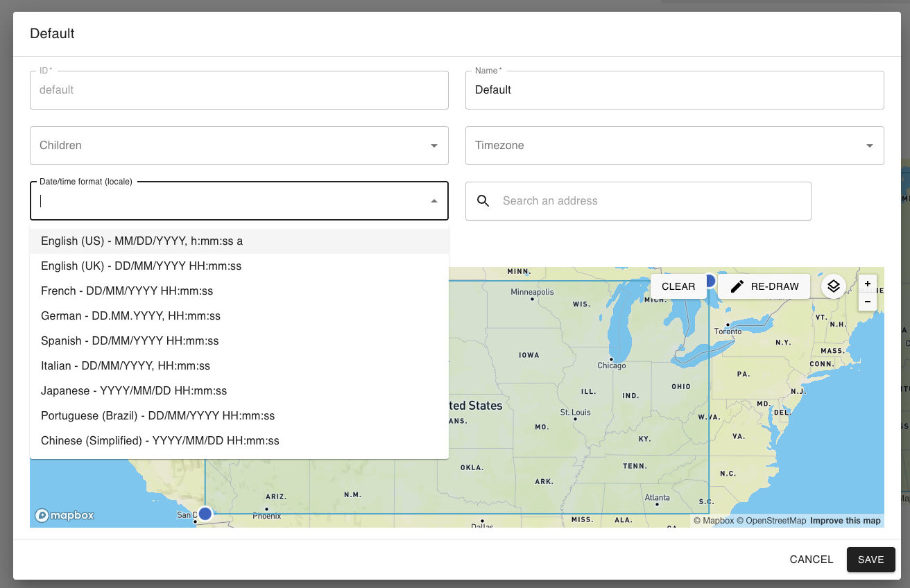The width and height of the screenshot is (910, 588).
Task: Zoom in on the map
Action: click(868, 284)
